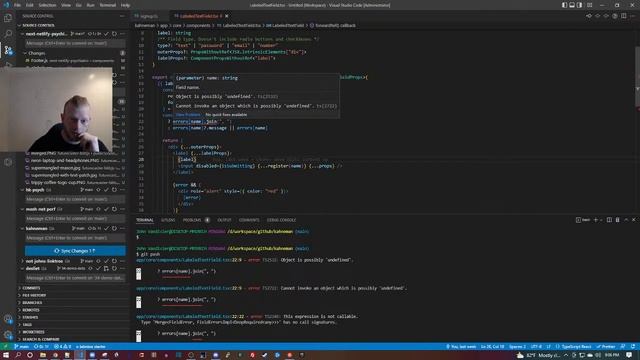Click Windows Start button on taskbar
This screenshot has width=640, height=360.
[x=6, y=355]
